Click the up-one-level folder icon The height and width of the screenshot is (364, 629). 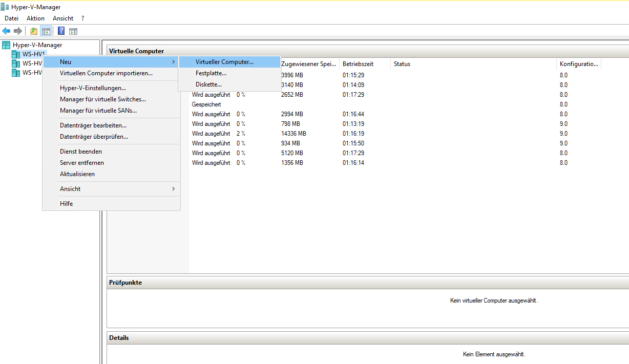point(34,31)
